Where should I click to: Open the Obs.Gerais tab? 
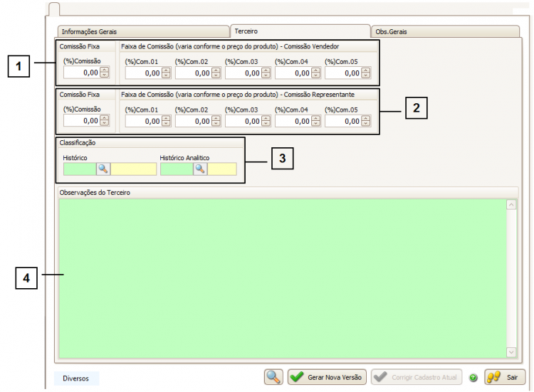point(445,32)
